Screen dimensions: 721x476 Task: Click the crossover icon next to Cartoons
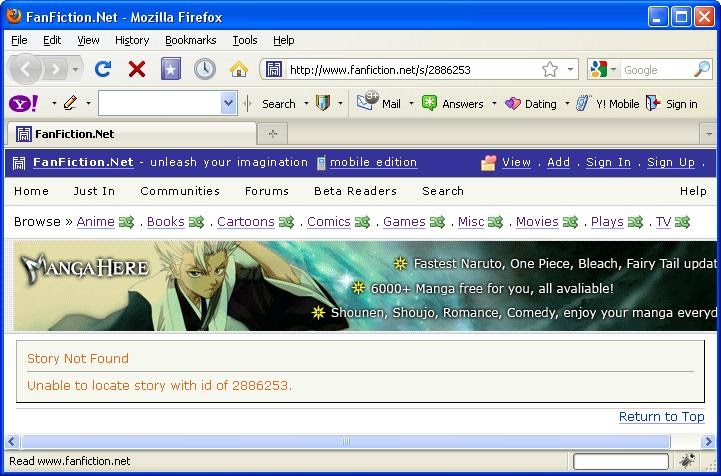click(x=286, y=222)
